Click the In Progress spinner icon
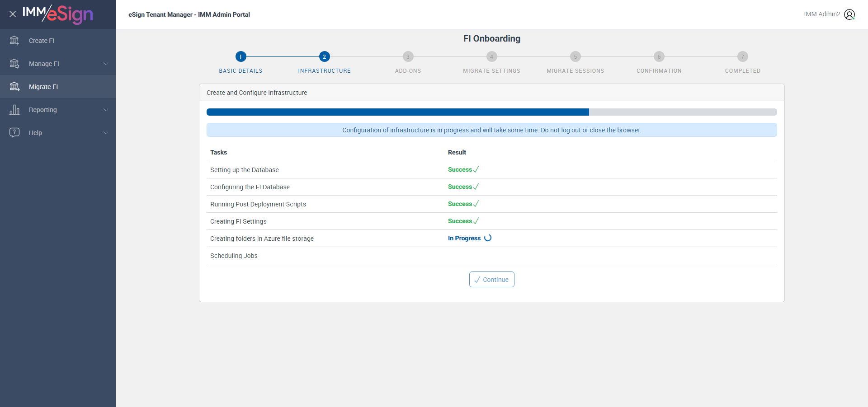 [x=488, y=238]
